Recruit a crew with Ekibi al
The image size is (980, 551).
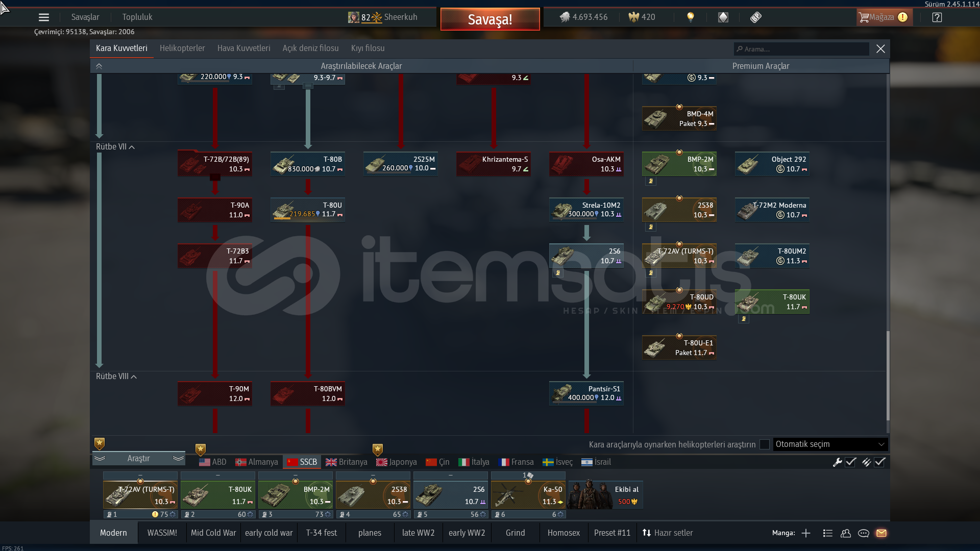pyautogui.click(x=606, y=495)
